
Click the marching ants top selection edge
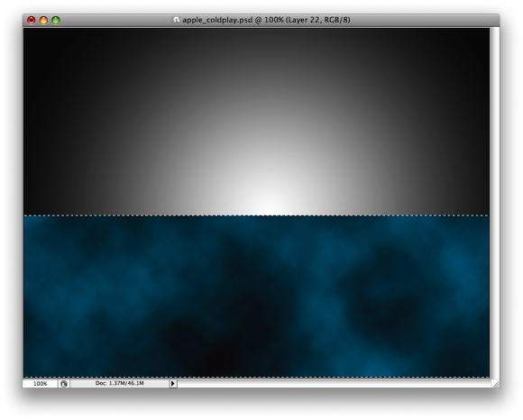pyautogui.click(x=256, y=215)
